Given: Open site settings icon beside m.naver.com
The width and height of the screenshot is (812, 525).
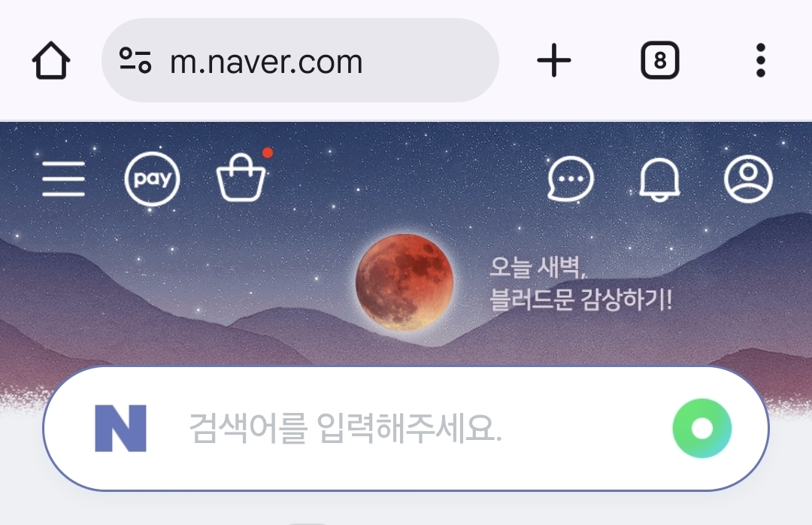Looking at the screenshot, I should 135,60.
